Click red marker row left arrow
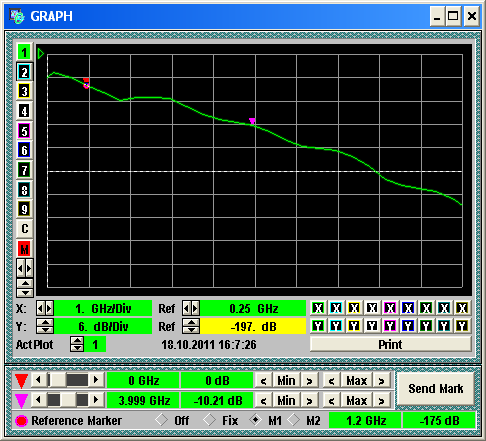The width and height of the screenshot is (486, 441). click(x=38, y=380)
